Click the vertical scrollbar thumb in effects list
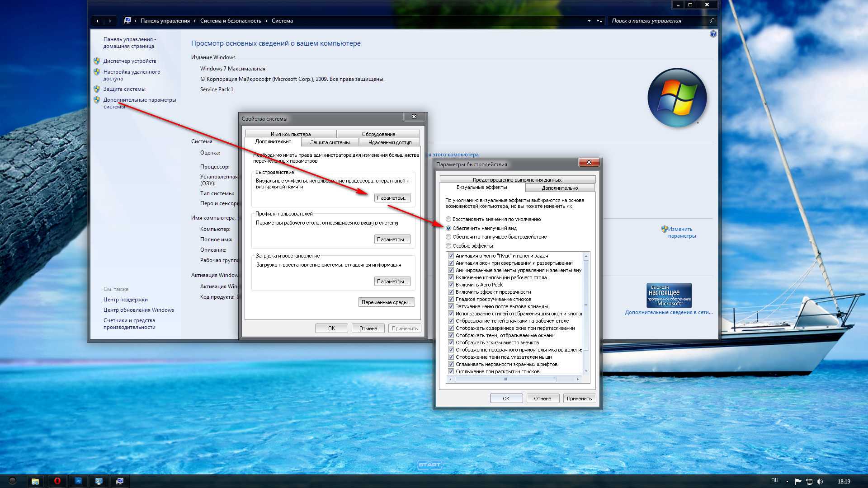This screenshot has width=868, height=488. [x=586, y=305]
